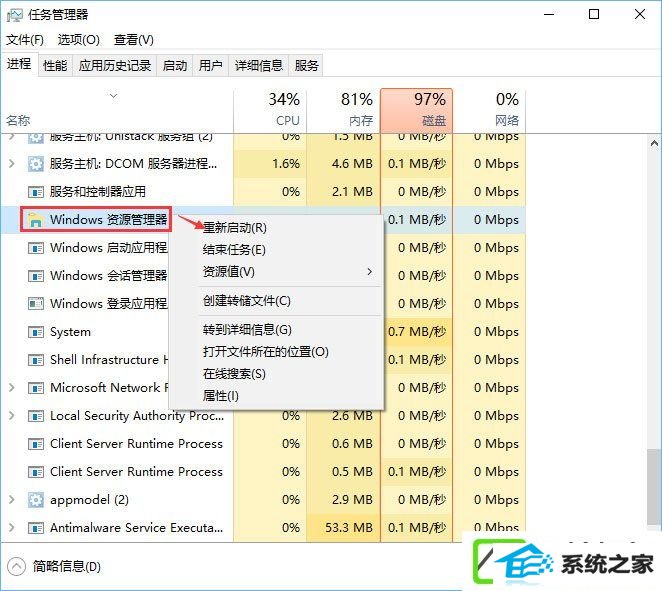Select the Windows 会话管理器 process name

pyautogui.click(x=109, y=276)
